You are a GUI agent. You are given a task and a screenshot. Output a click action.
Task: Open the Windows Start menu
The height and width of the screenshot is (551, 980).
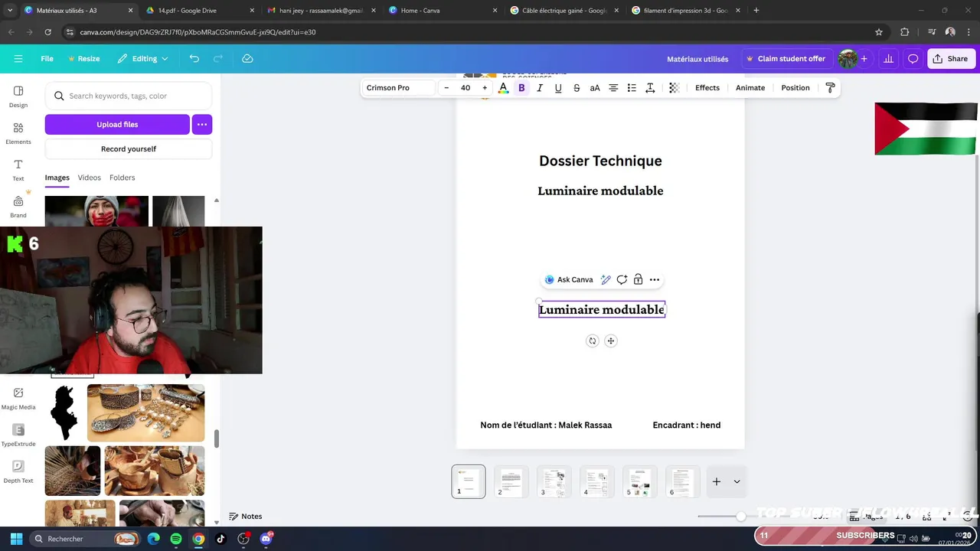click(16, 539)
